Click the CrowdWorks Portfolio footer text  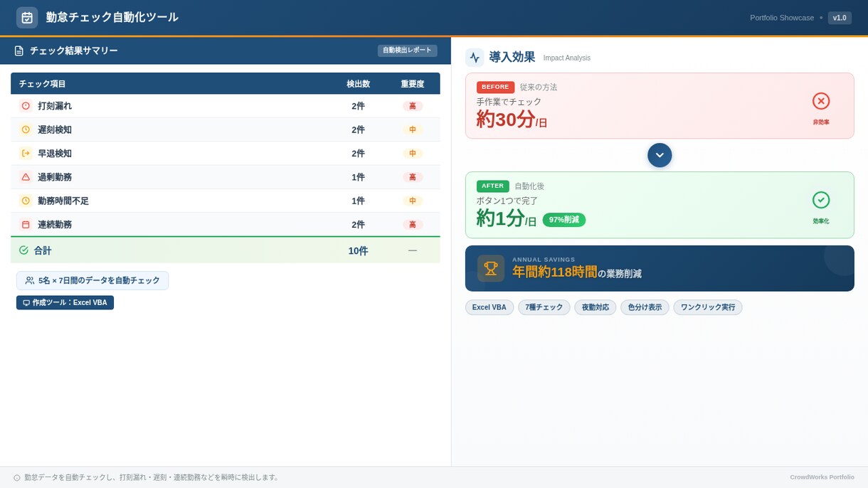822,477
